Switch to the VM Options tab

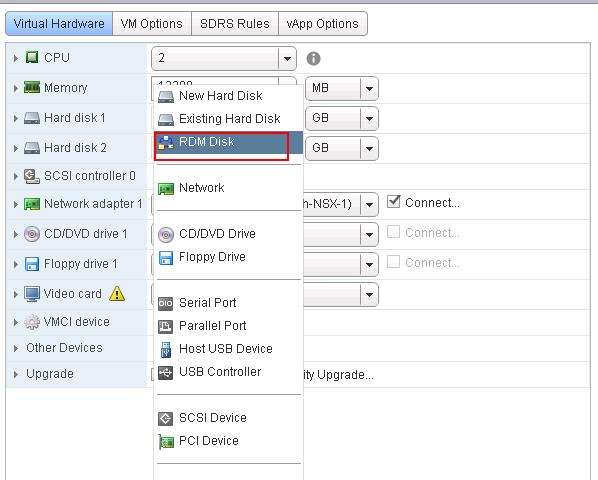(x=152, y=24)
